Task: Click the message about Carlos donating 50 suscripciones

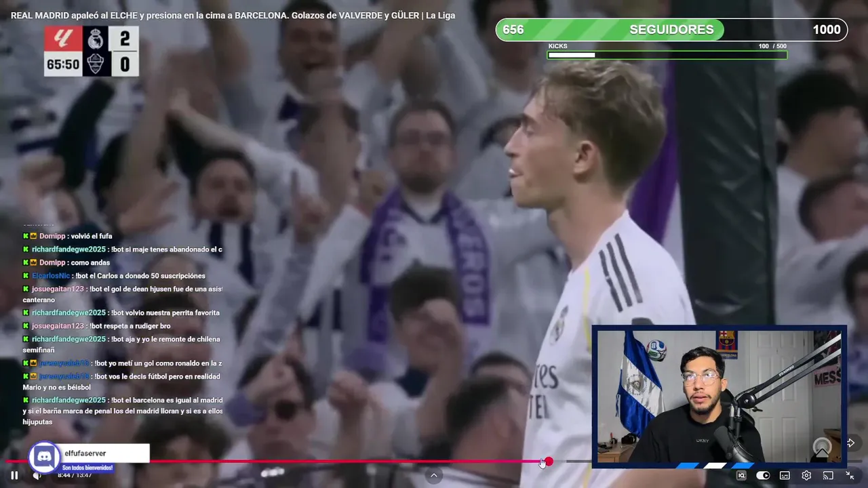Action: pos(140,276)
